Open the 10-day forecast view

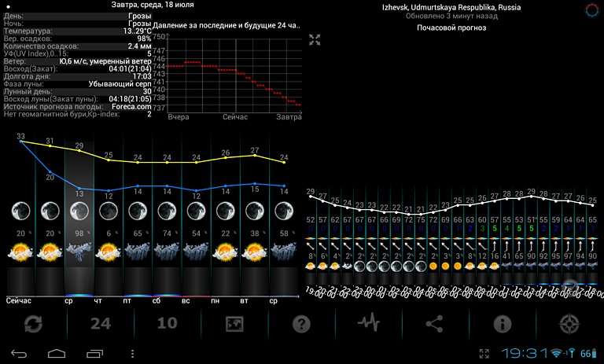pyautogui.click(x=168, y=324)
